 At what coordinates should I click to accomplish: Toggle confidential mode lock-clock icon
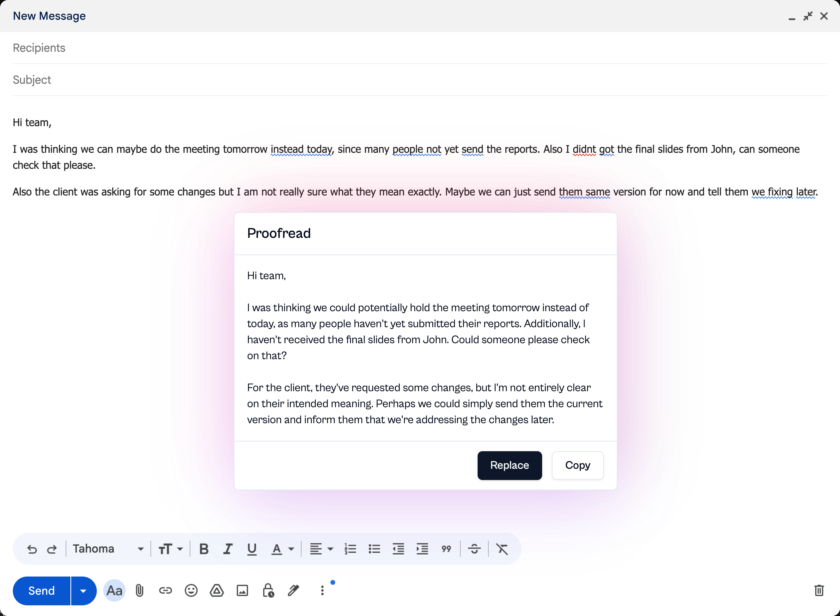[268, 591]
